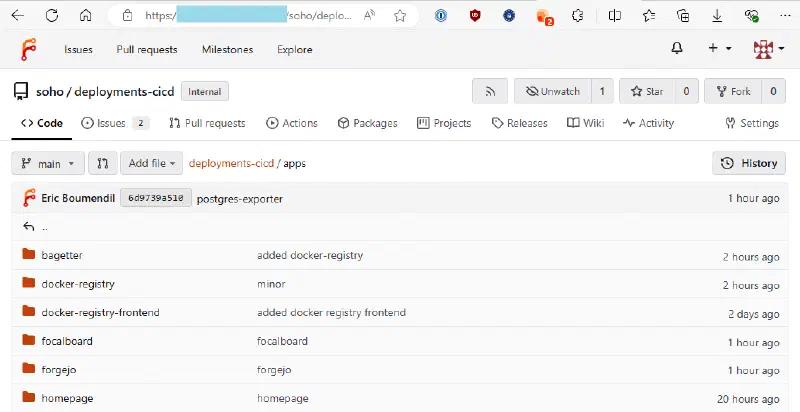
Task: Open the browser downloads icon
Action: pyautogui.click(x=717, y=16)
